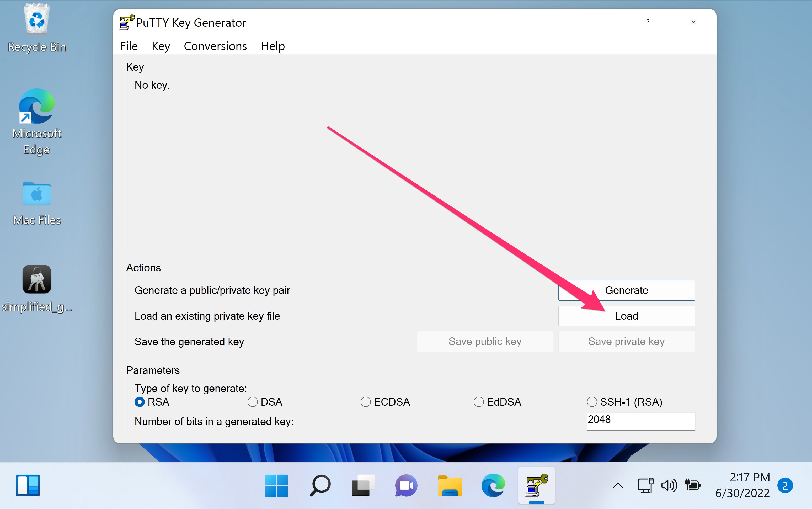The height and width of the screenshot is (509, 812).
Task: Close the PuTTY Key Generator window
Action: [693, 22]
